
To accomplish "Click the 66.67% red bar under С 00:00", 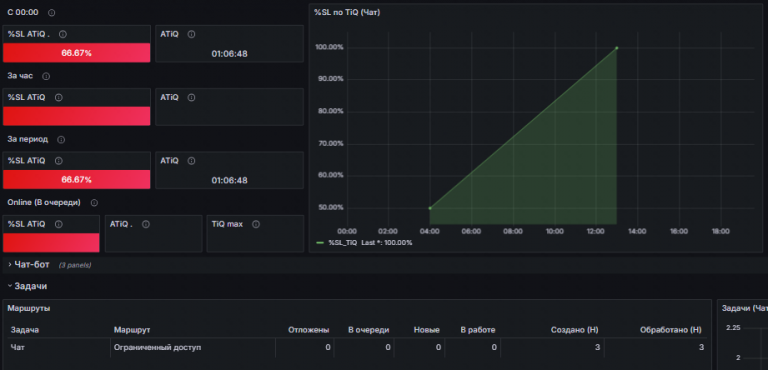I will tap(76, 53).
